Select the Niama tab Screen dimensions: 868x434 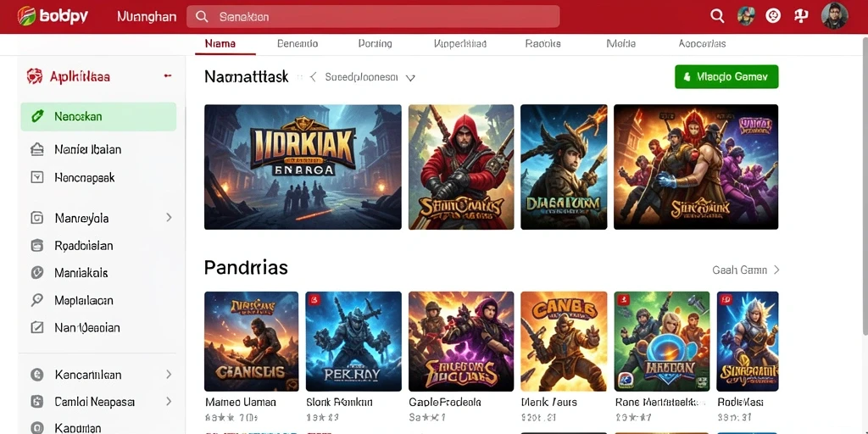[220, 43]
